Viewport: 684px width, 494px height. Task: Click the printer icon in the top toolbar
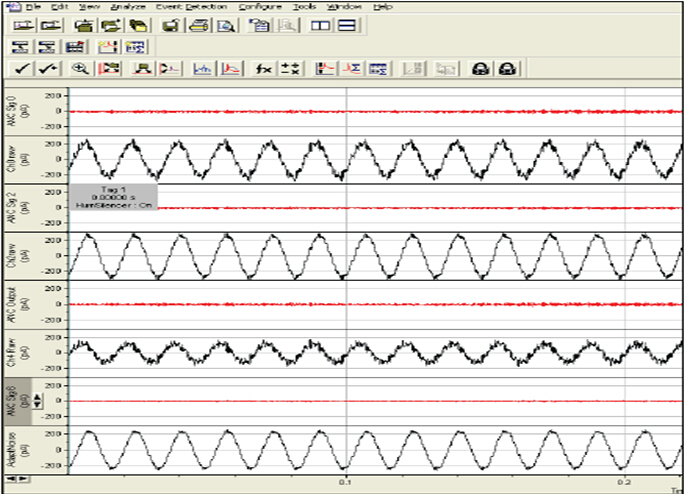200,25
